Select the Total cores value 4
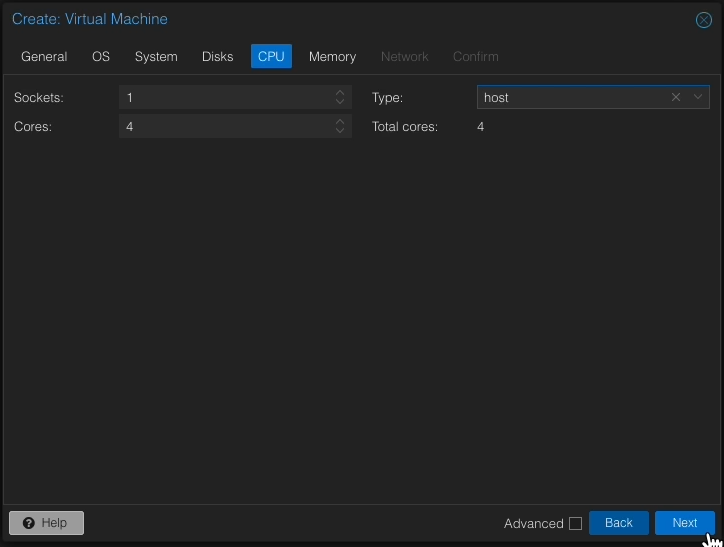 coord(480,126)
